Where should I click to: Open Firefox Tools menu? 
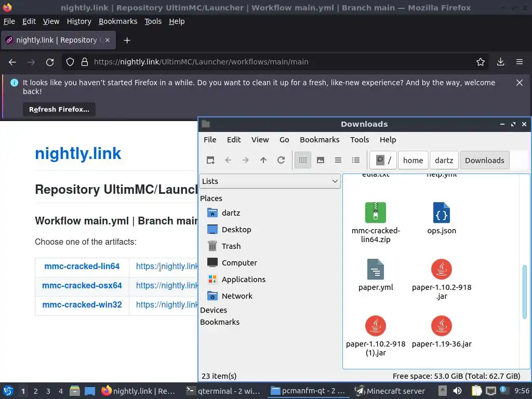coord(153,21)
